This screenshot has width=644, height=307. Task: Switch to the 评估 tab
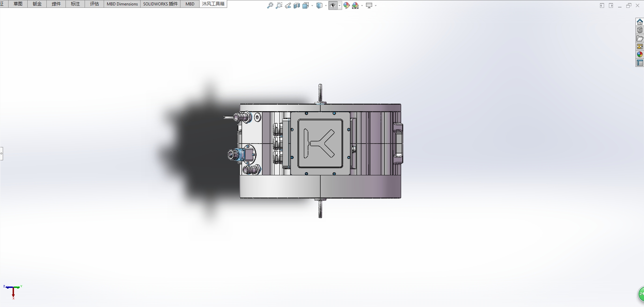click(x=94, y=4)
